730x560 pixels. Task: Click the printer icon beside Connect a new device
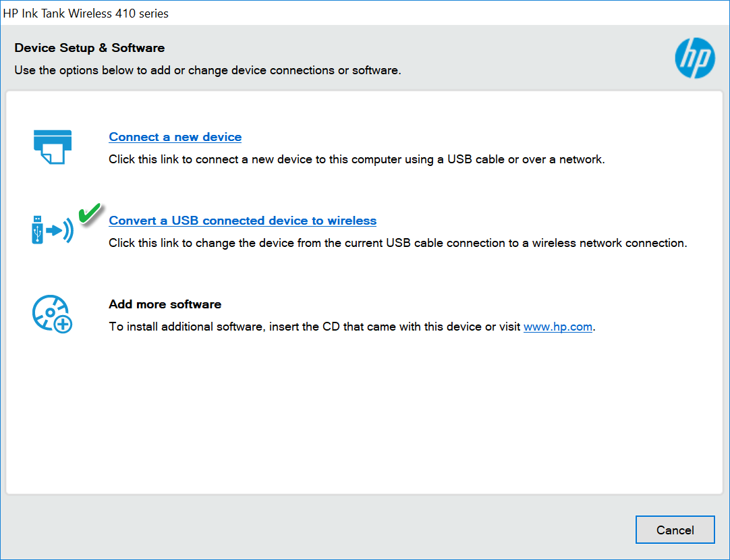coord(53,146)
